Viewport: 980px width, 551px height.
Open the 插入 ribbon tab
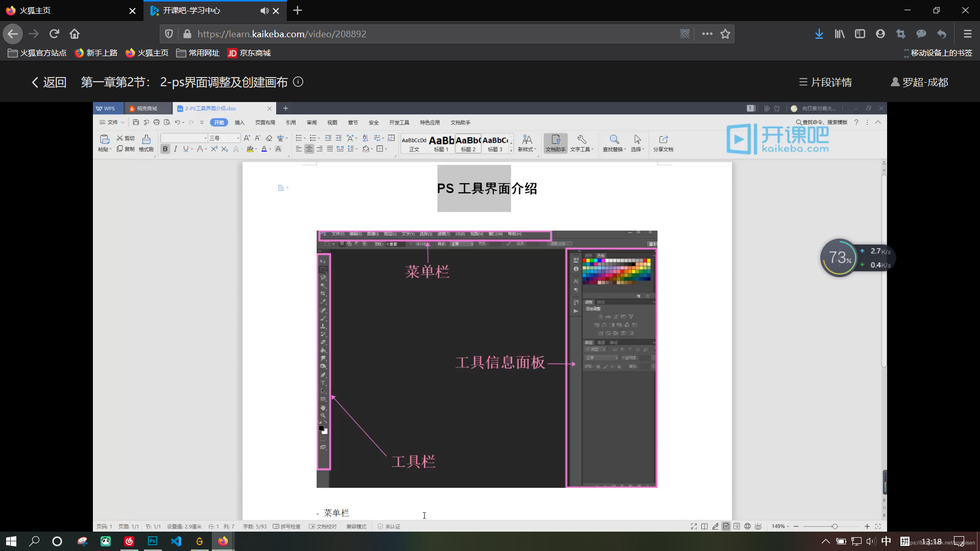239,122
